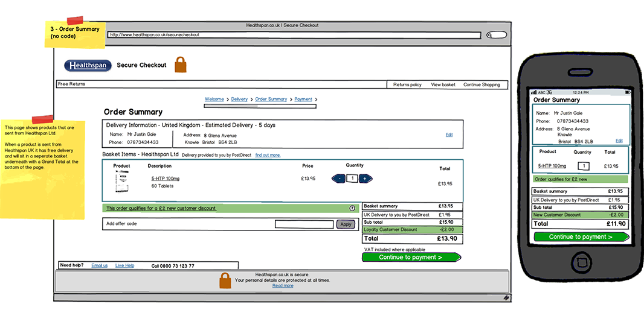Edit the desktop delivery information
The image size is (644, 330).
click(449, 135)
